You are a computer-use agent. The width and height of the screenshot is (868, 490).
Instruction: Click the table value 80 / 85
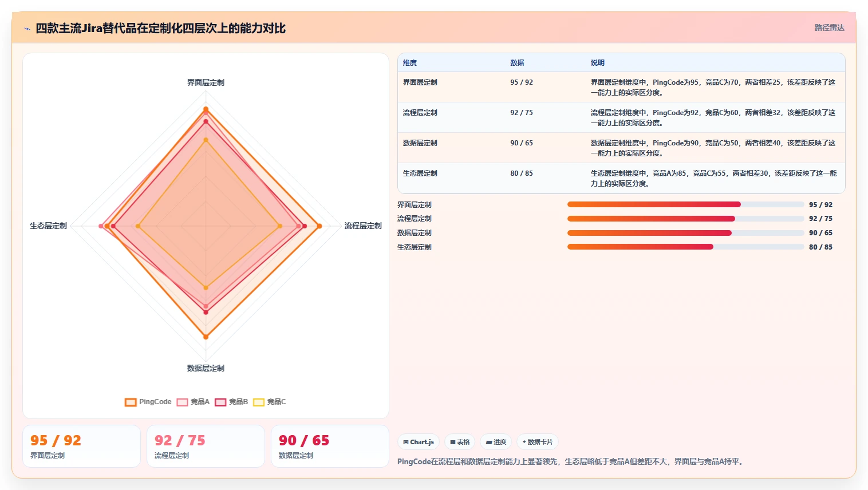[522, 173]
